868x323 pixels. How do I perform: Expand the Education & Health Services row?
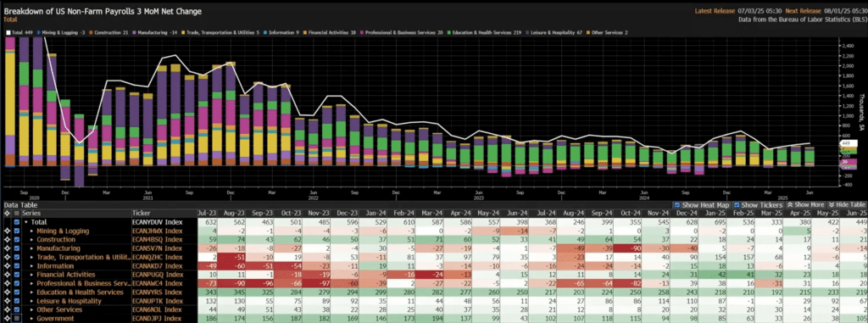tap(32, 292)
